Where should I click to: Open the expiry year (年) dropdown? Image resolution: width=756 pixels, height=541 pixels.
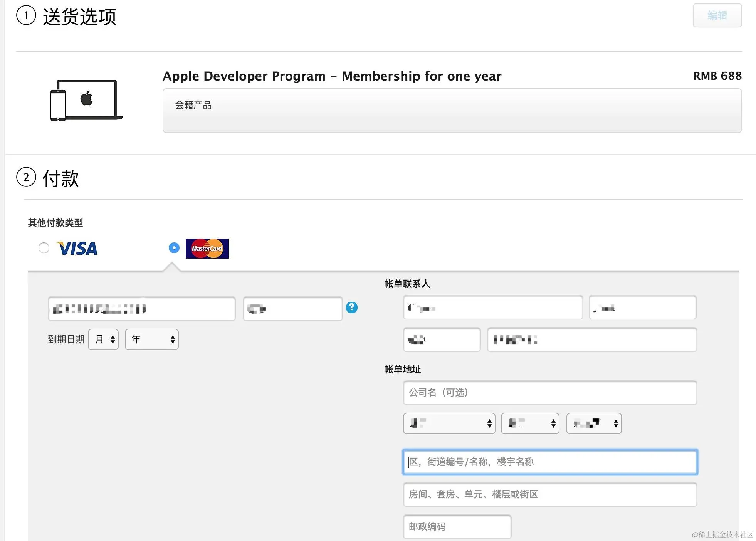(x=151, y=339)
